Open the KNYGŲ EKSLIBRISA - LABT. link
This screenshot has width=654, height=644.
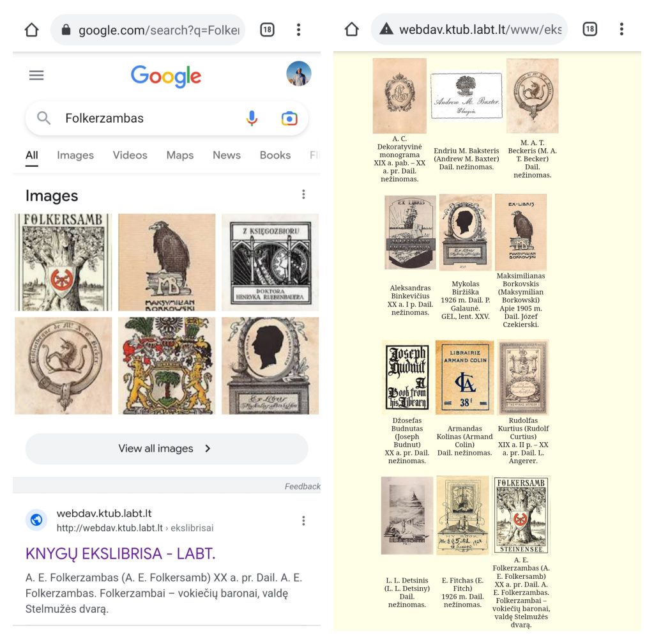pos(120,554)
